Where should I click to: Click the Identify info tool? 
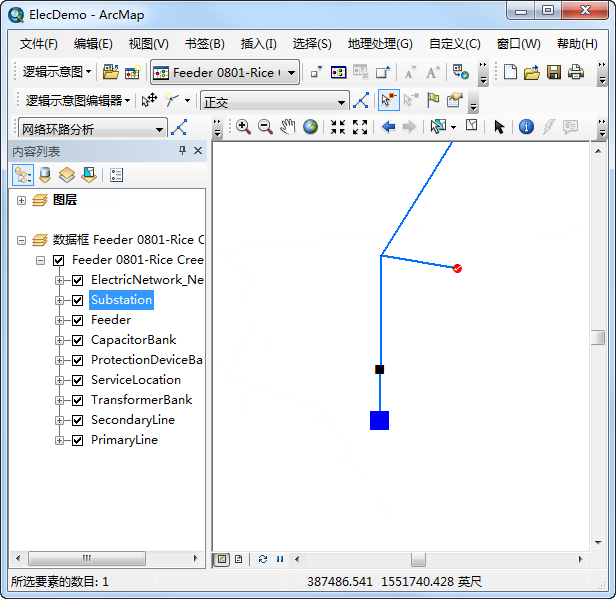click(x=526, y=127)
